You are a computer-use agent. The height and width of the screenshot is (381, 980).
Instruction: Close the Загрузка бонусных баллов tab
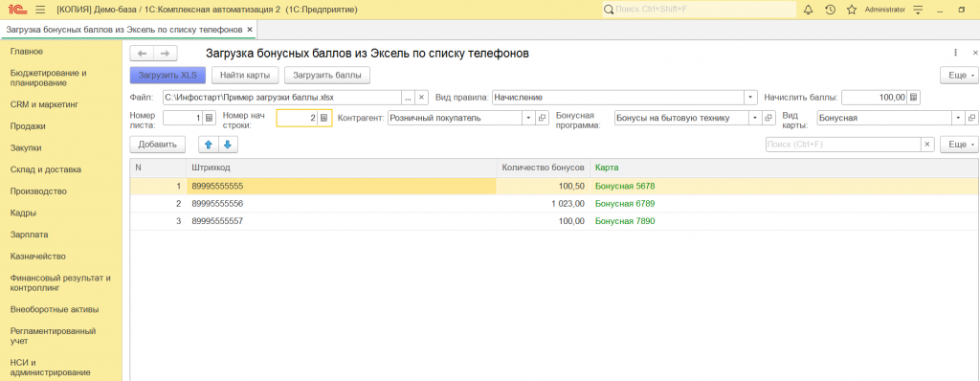(250, 30)
